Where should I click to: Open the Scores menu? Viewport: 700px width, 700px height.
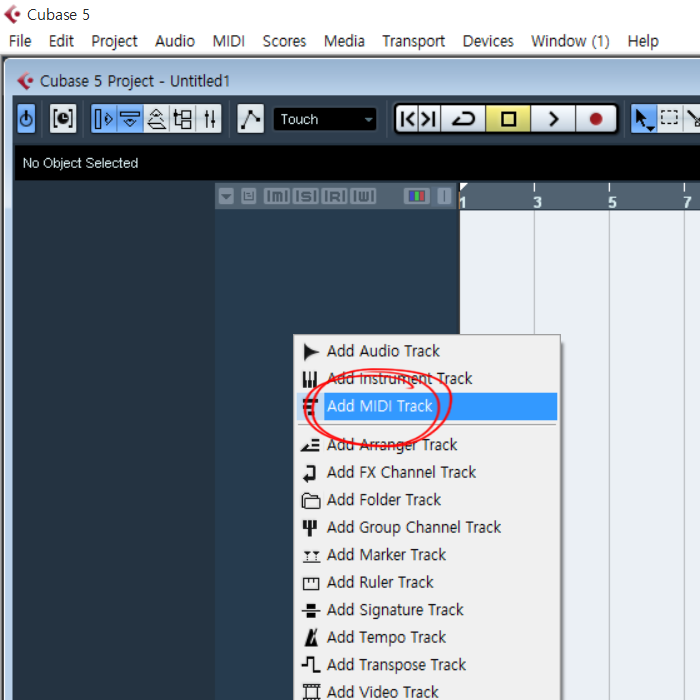point(284,41)
